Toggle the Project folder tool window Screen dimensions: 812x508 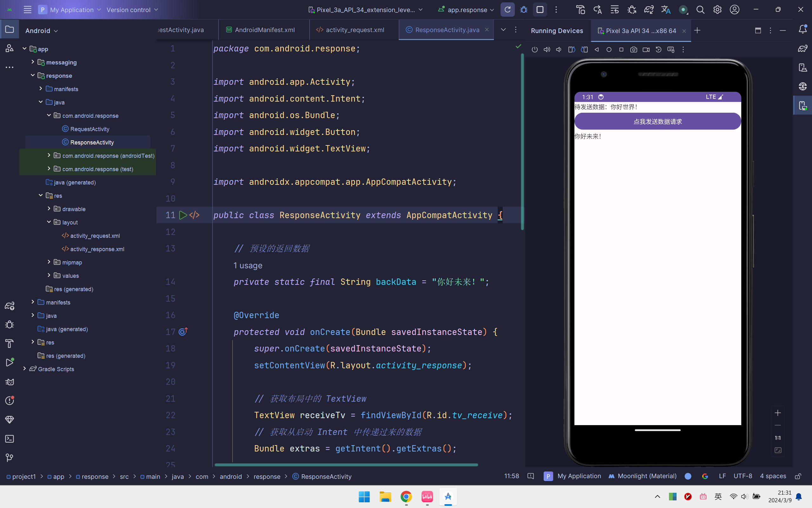pos(10,30)
